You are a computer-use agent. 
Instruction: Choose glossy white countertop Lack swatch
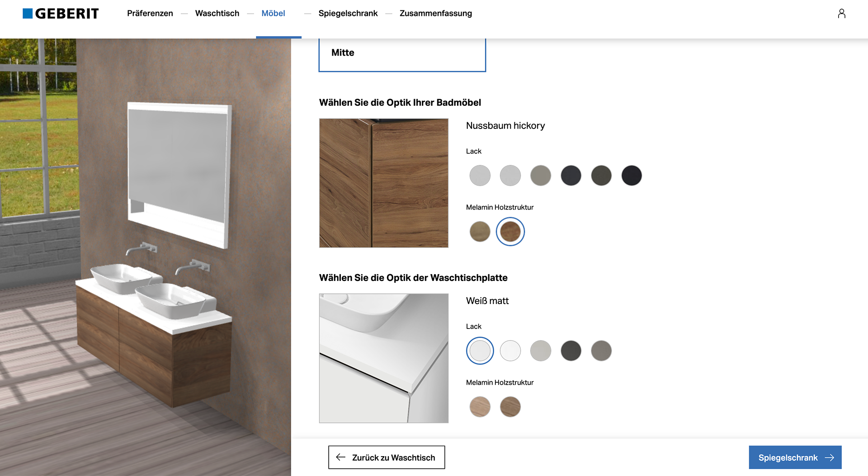(510, 351)
